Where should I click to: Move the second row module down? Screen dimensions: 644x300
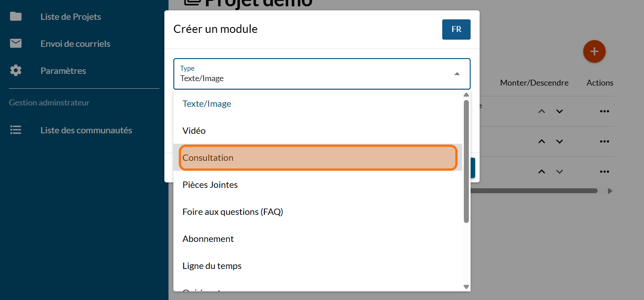pyautogui.click(x=559, y=141)
